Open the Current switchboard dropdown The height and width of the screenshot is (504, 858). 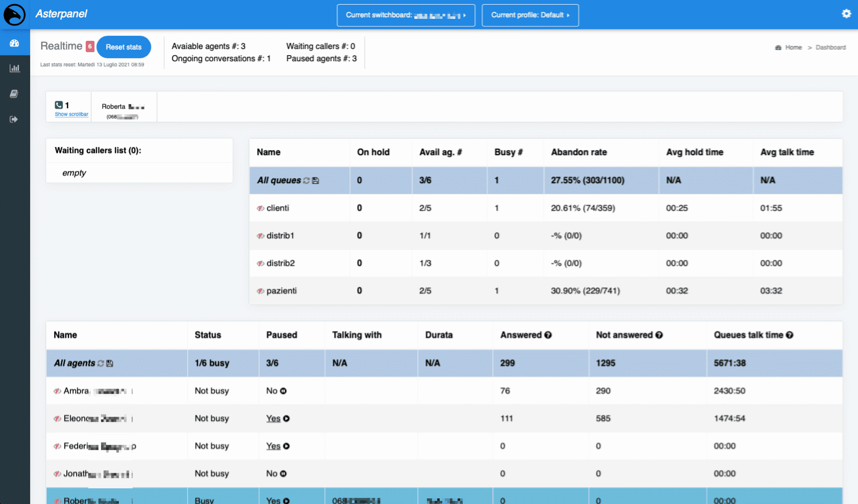point(406,15)
